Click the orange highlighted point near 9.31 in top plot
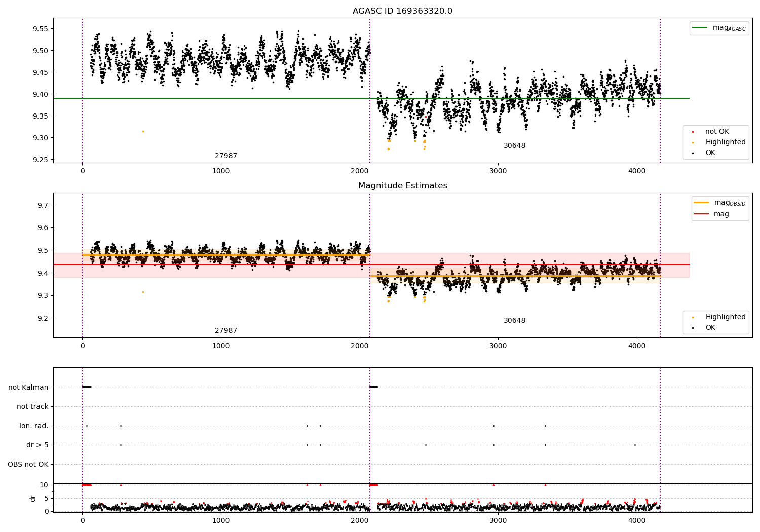Viewport: 760px width, 532px height. (x=143, y=131)
